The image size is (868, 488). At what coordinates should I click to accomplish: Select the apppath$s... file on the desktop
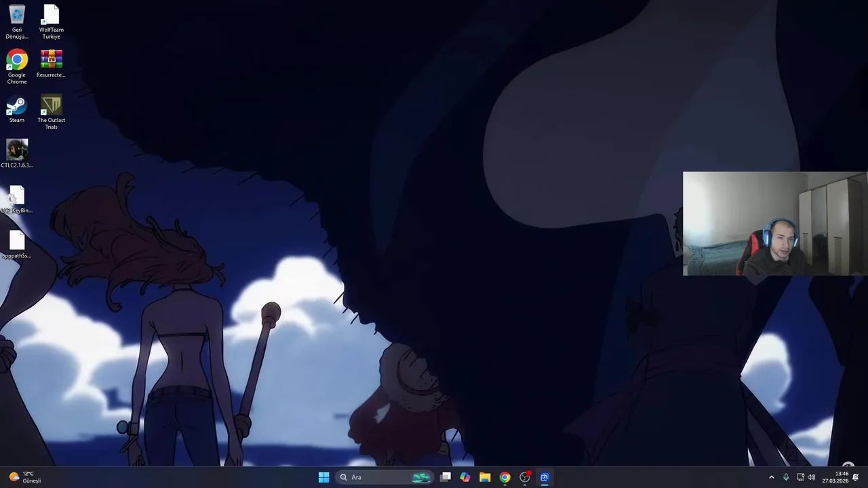pos(17,245)
